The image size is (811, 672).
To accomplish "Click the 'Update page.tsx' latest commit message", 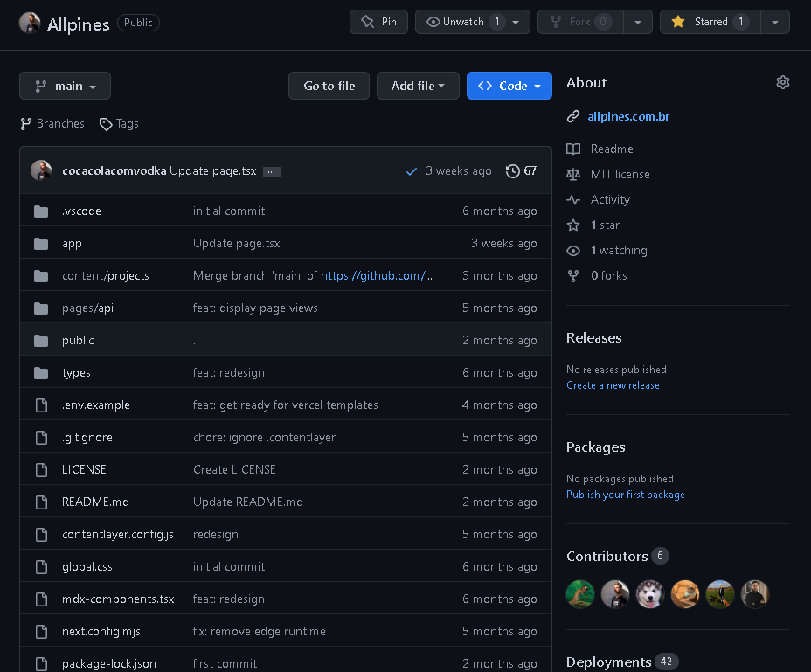I will pyautogui.click(x=213, y=170).
